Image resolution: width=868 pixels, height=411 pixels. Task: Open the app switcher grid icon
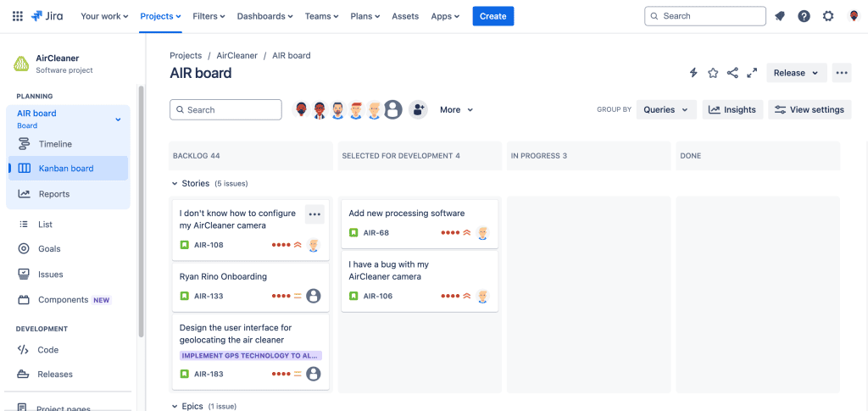(17, 16)
